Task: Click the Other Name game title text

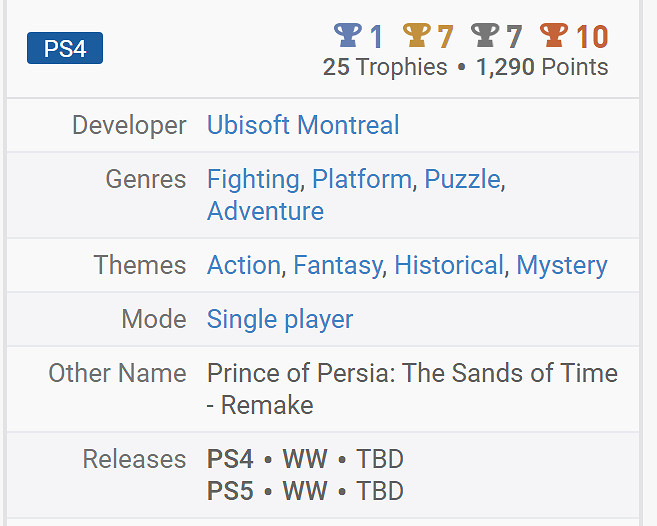Action: point(412,373)
